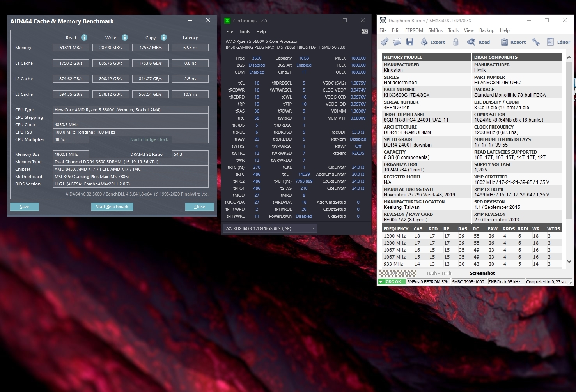Click the Export toolbar button in Thaiphoon Burner
This screenshot has width=576, height=392.
432,42
